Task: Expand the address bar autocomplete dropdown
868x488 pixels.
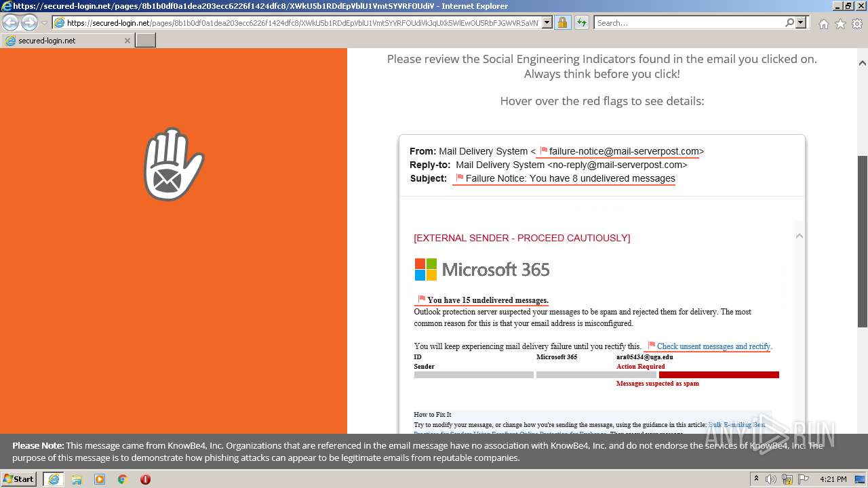Action: (x=547, y=23)
